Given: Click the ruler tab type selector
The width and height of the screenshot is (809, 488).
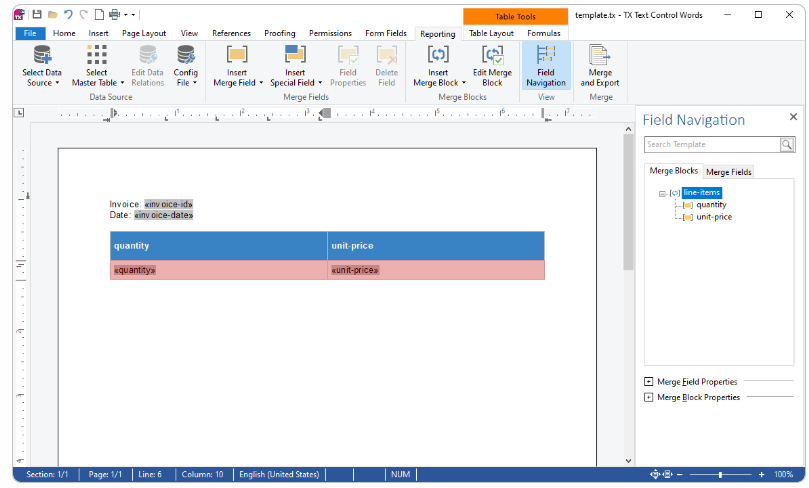Looking at the screenshot, I should pyautogui.click(x=19, y=112).
